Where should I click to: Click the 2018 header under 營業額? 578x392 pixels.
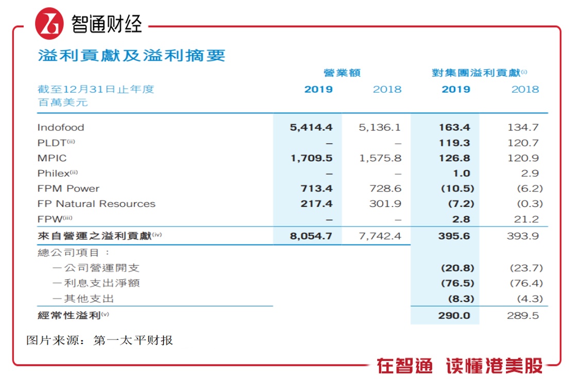click(x=387, y=90)
